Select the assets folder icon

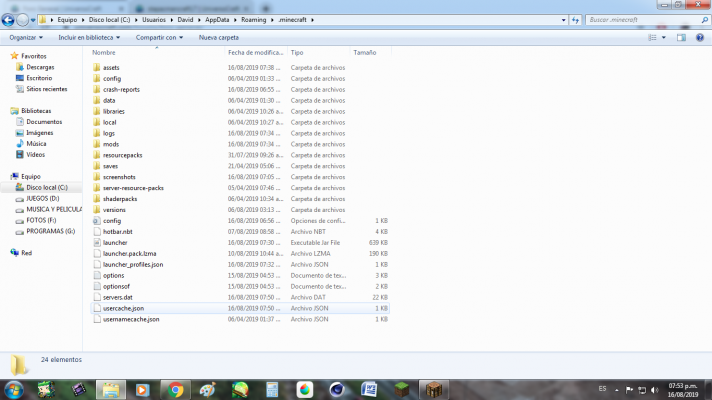coord(96,67)
